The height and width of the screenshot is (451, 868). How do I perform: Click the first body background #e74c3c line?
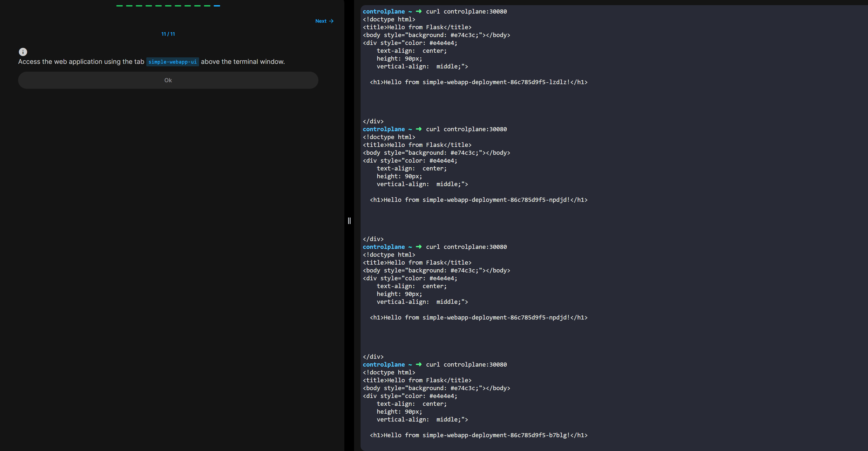pos(436,35)
